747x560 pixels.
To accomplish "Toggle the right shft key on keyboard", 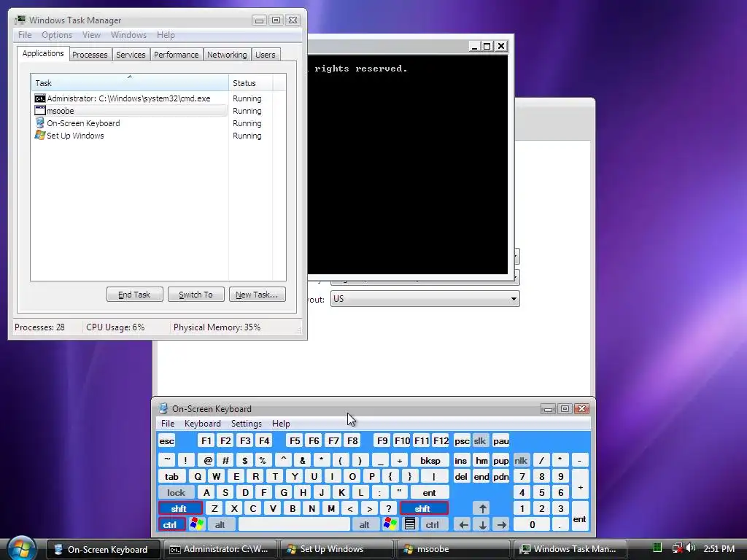I will 424,508.
